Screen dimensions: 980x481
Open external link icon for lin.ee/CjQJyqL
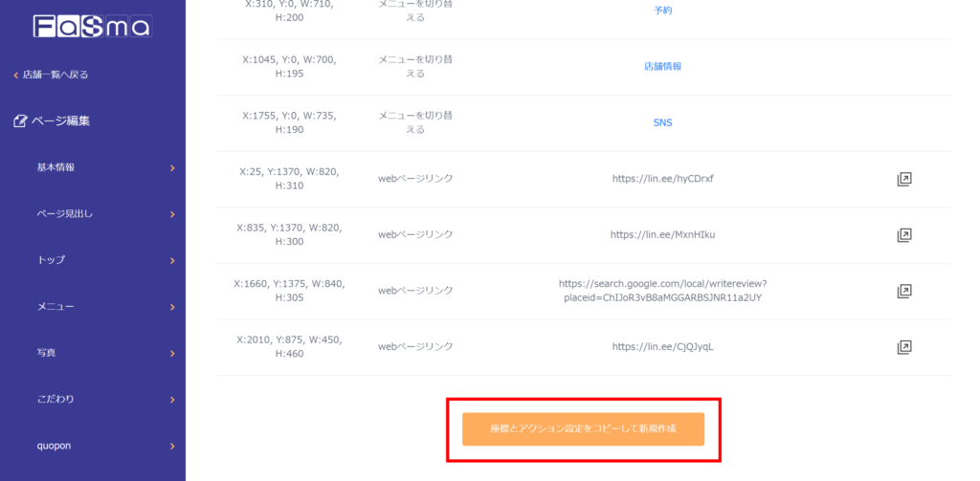903,347
